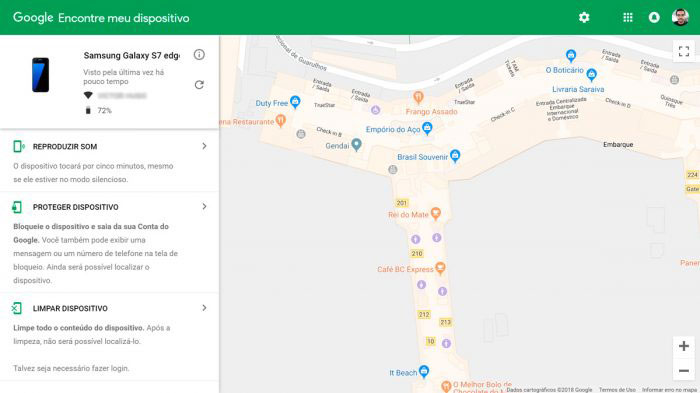This screenshot has height=393, width=700.
Task: Choose the Limpar Dispositivo option
Action: [109, 337]
